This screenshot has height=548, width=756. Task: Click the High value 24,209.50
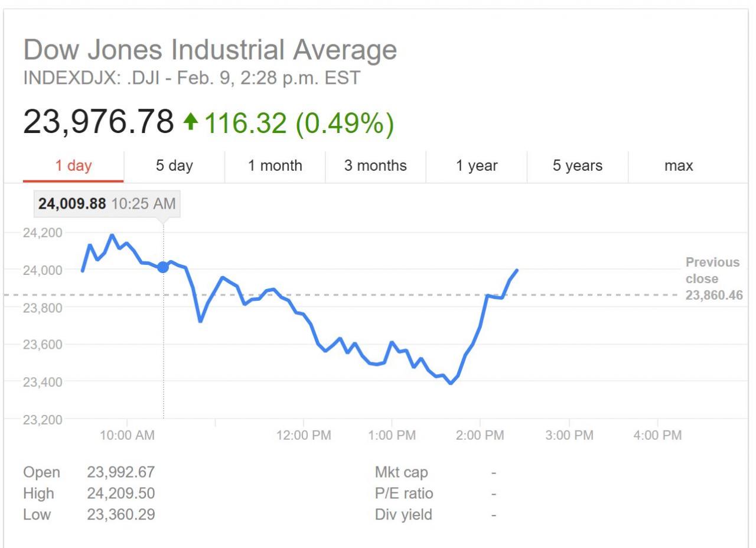coord(121,493)
